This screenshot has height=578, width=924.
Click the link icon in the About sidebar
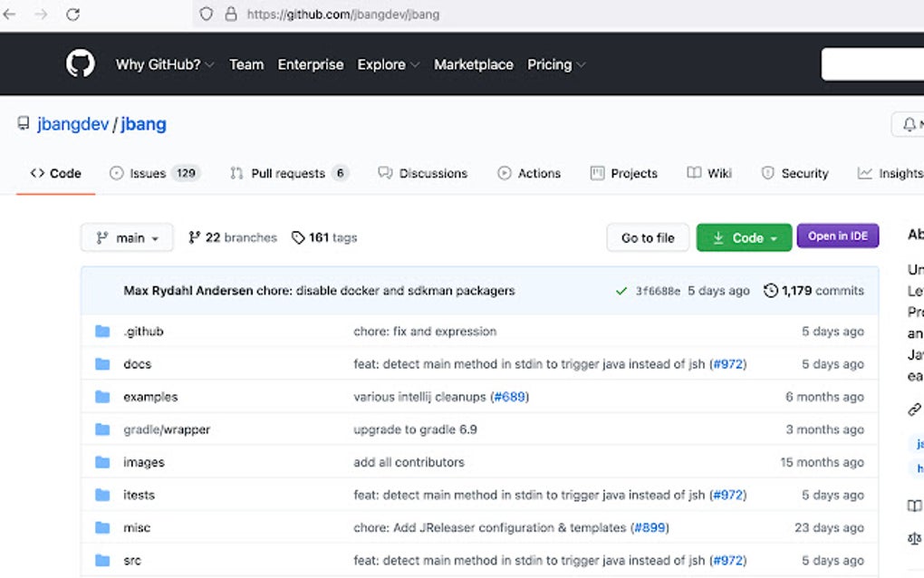pos(913,409)
